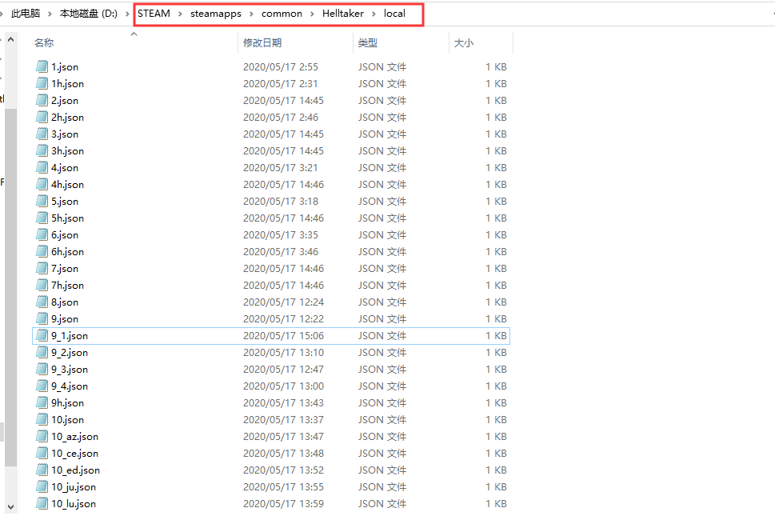
Task: Select the 10_ce.json file icon
Action: coord(42,454)
